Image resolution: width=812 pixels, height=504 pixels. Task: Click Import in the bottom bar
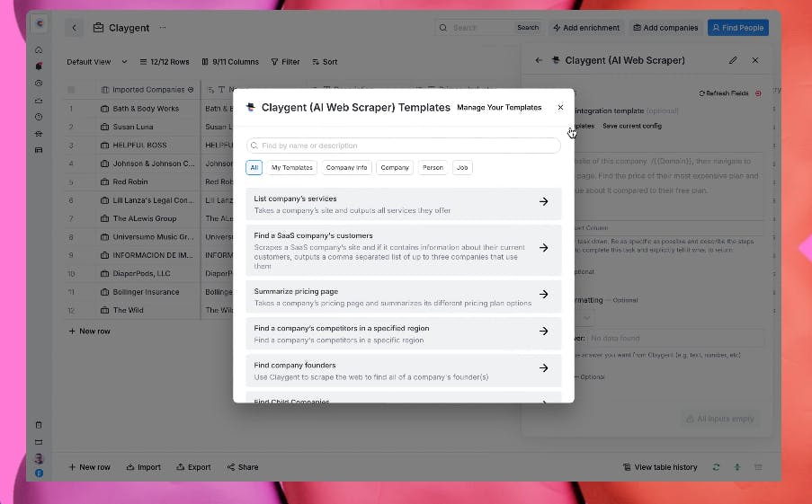(x=144, y=467)
